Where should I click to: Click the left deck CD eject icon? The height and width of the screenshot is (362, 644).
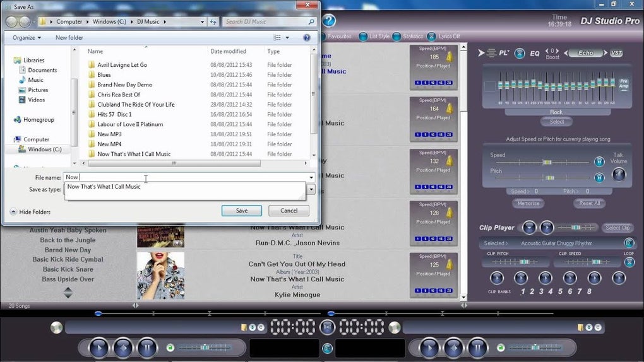click(x=57, y=327)
